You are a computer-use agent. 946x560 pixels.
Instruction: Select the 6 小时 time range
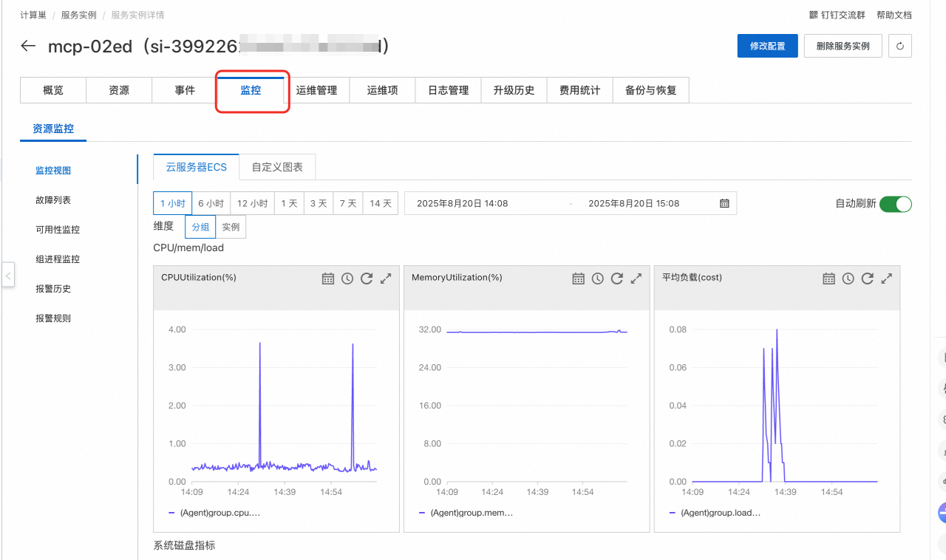tap(211, 203)
